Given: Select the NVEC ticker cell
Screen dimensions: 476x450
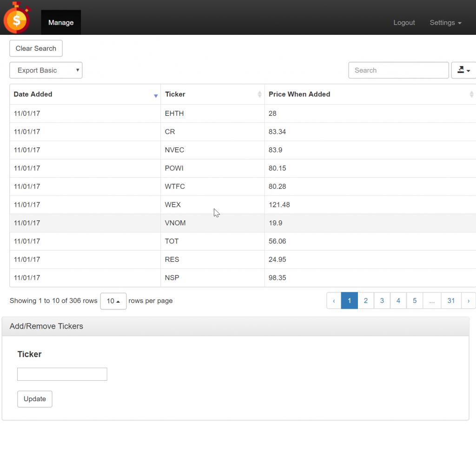Looking at the screenshot, I should (x=212, y=150).
